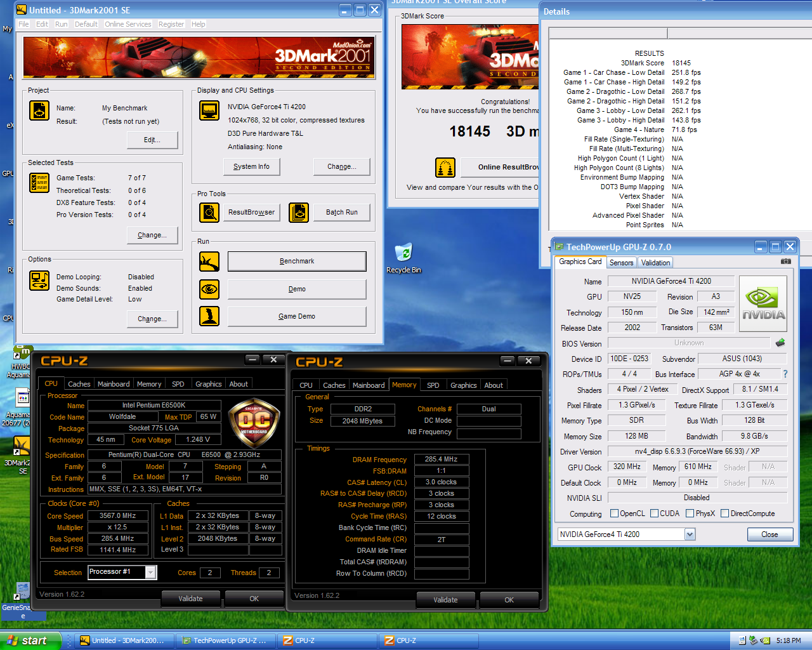Open the Help menu in 3DMark2001
Screen dimensions: 812x650
198,24
